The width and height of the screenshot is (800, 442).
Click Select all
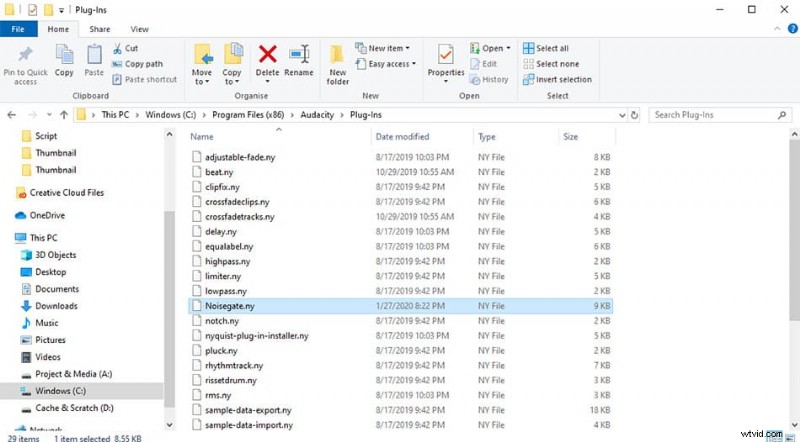(x=546, y=48)
